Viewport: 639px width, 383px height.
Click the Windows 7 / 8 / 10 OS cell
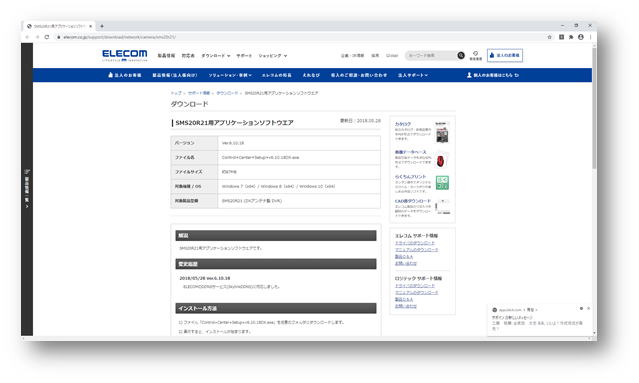299,186
